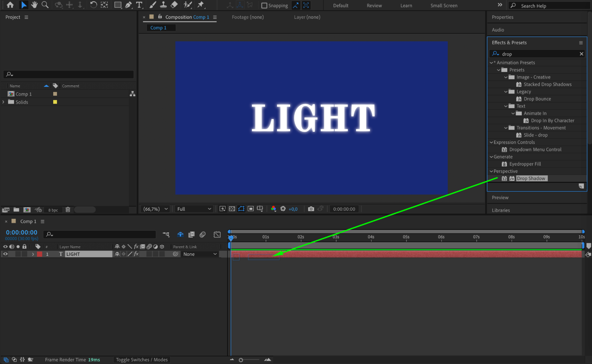Select the Hand tool
Viewport: 592px width, 364px height.
pyautogui.click(x=34, y=5)
